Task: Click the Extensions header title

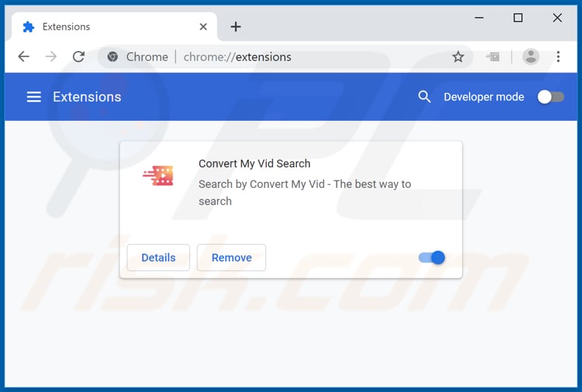Action: coord(87,97)
